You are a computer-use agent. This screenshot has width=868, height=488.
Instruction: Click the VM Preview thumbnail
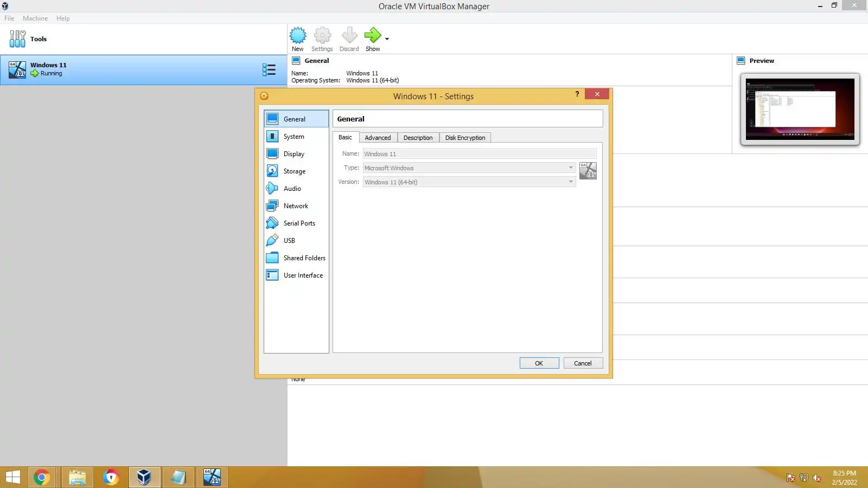tap(800, 110)
